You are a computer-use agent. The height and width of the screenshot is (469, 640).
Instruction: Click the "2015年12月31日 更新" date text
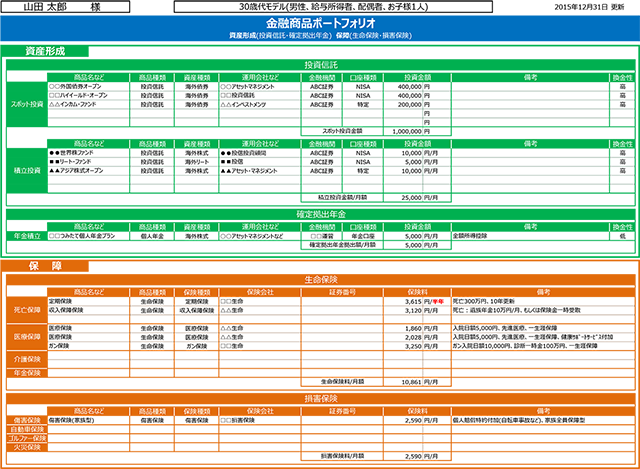tap(589, 7)
